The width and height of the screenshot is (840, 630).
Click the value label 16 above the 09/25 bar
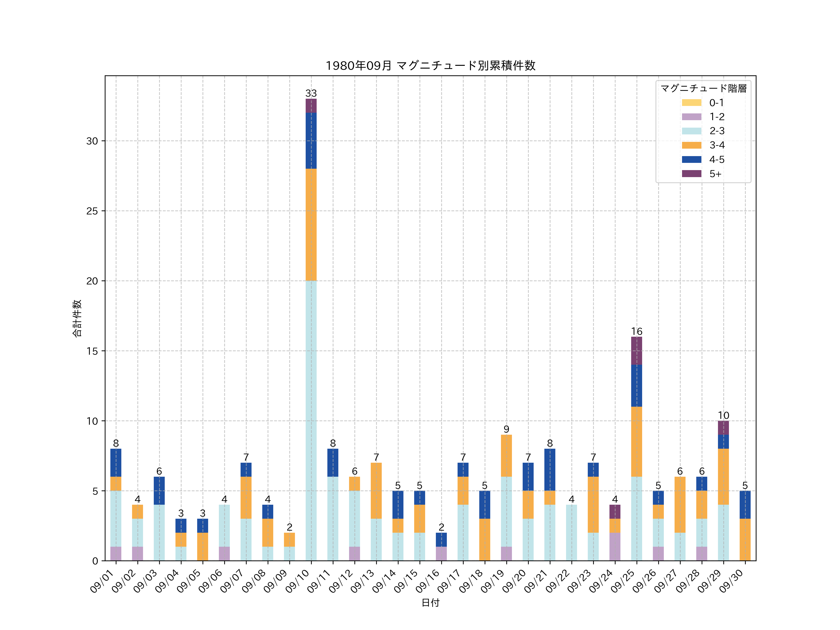point(637,331)
